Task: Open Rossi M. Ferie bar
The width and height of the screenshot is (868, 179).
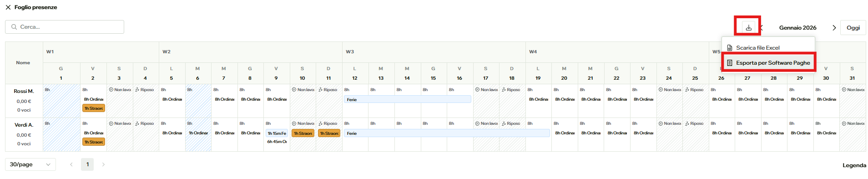Action: tap(407, 99)
